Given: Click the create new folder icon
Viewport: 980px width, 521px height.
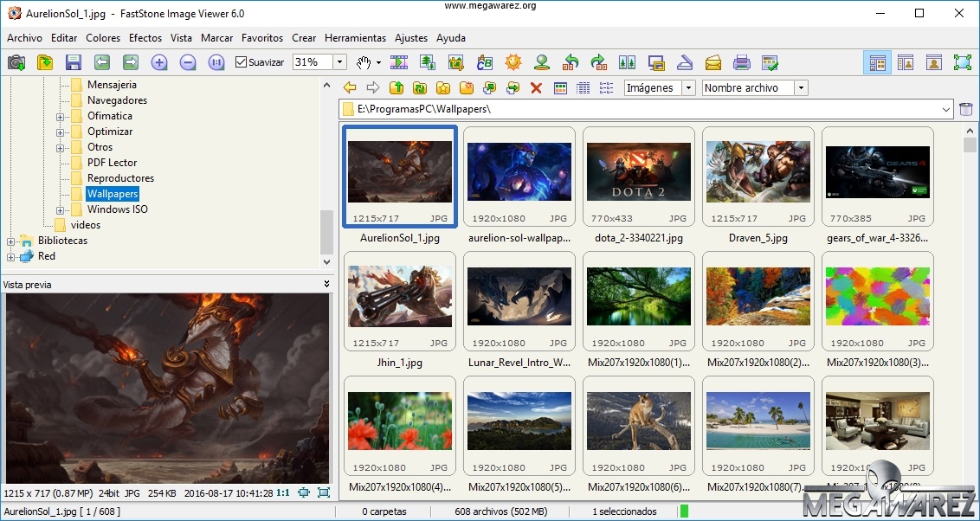Looking at the screenshot, I should [467, 88].
